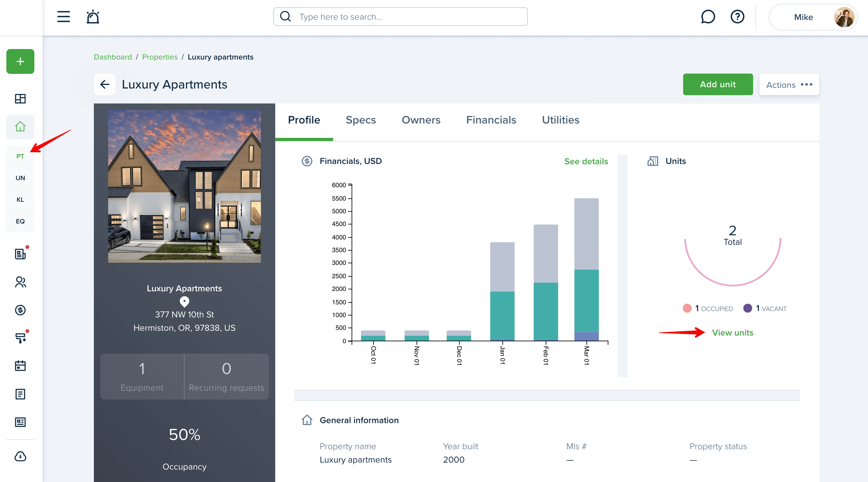This screenshot has height=482, width=868.
Task: Click the map pin location icon
Action: click(x=184, y=301)
